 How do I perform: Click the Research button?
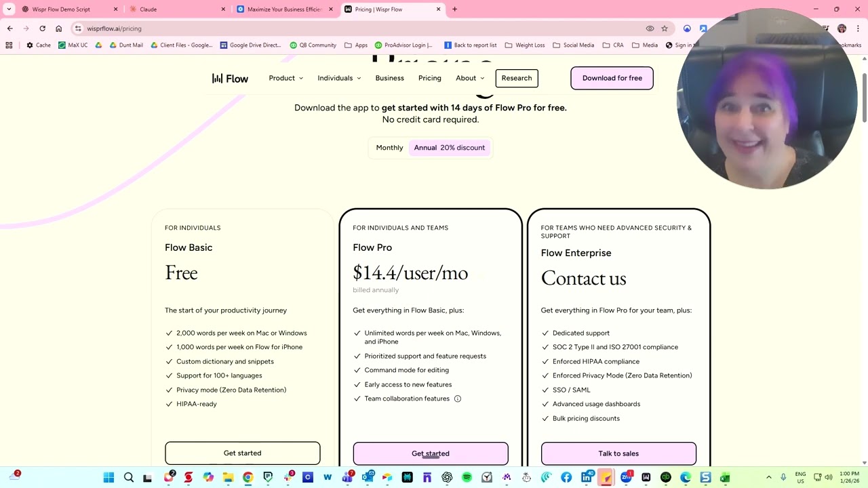pyautogui.click(x=517, y=78)
